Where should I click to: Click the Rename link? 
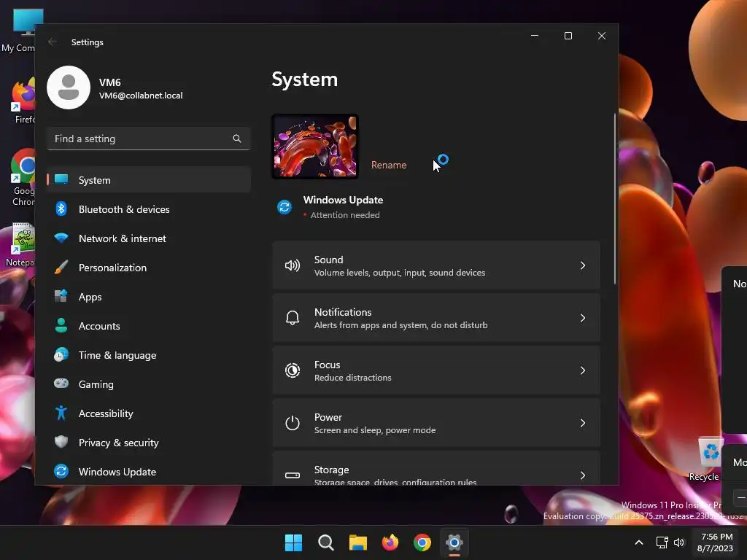[389, 166]
